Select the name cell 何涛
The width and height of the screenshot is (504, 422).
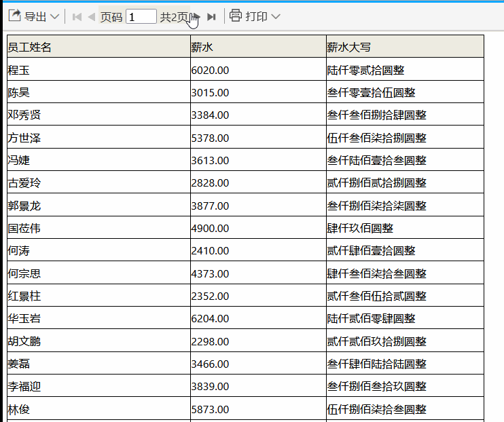(x=98, y=250)
